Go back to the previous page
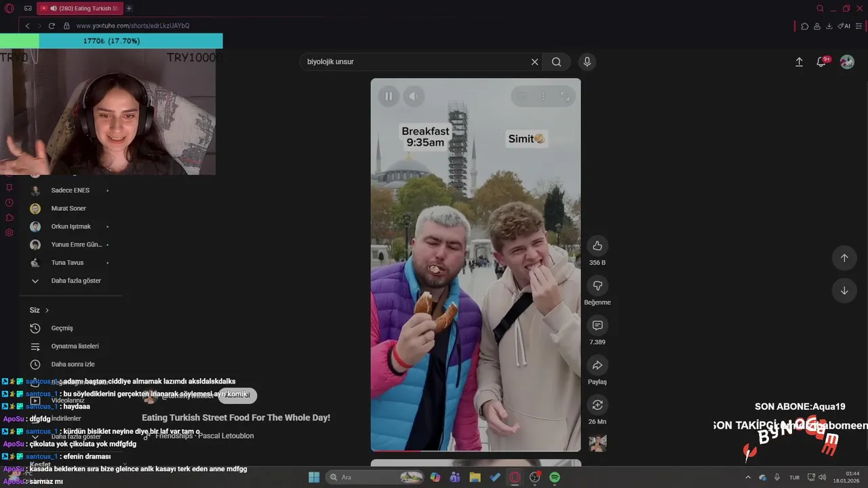868x488 pixels. pyautogui.click(x=27, y=26)
